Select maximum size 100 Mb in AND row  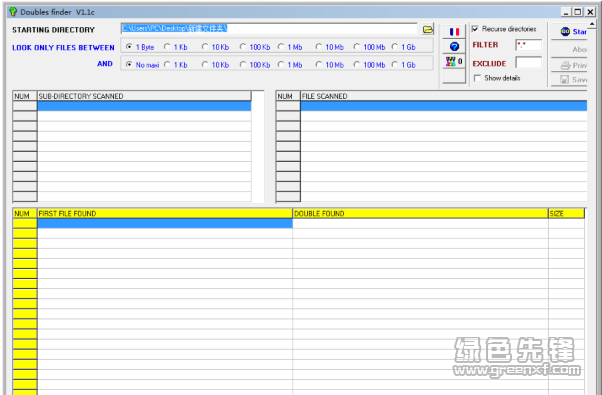coord(357,64)
